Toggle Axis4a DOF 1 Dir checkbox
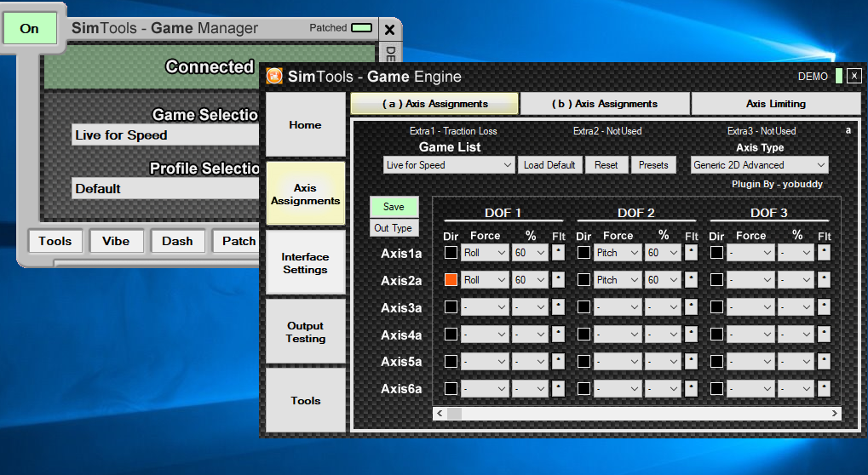 (x=451, y=334)
